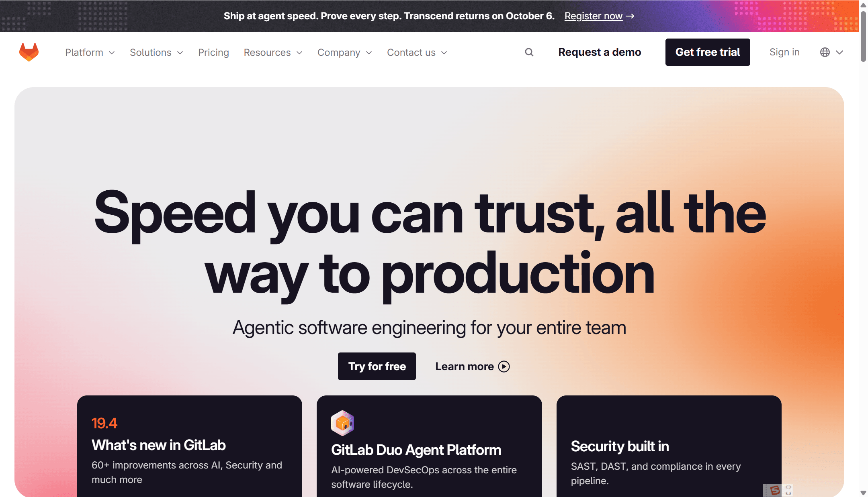The height and width of the screenshot is (497, 868).
Task: Open the Resources dropdown
Action: point(273,53)
